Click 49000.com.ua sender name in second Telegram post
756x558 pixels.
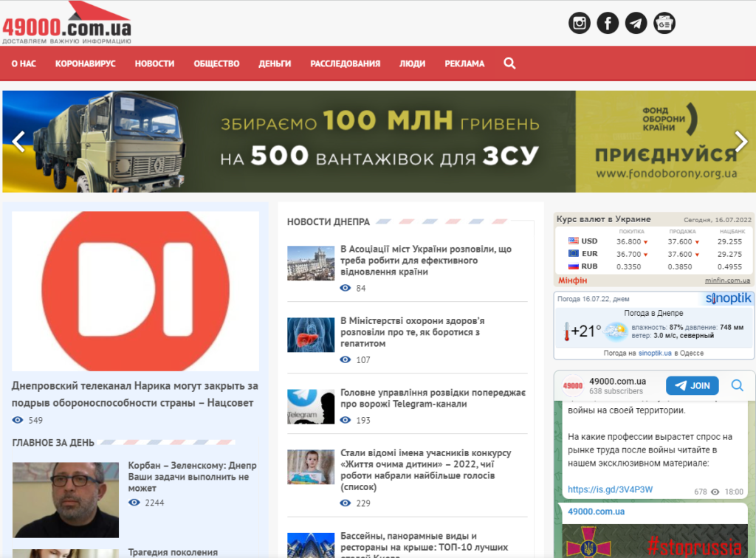[596, 512]
